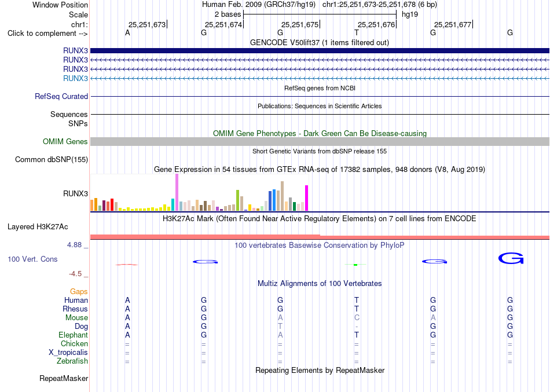Click the SNPs track label
The image size is (550, 392).
click(78, 123)
